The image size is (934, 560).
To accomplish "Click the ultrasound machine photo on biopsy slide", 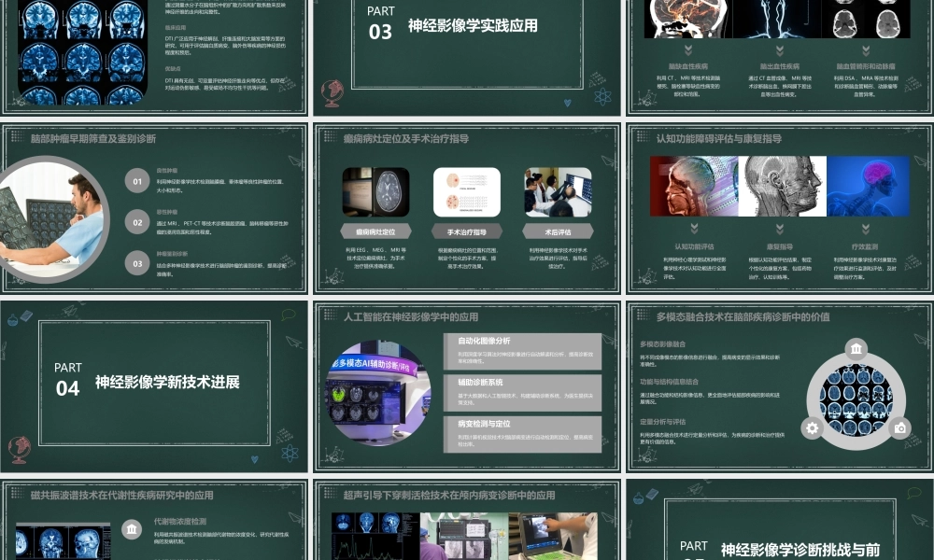I will pos(553,536).
